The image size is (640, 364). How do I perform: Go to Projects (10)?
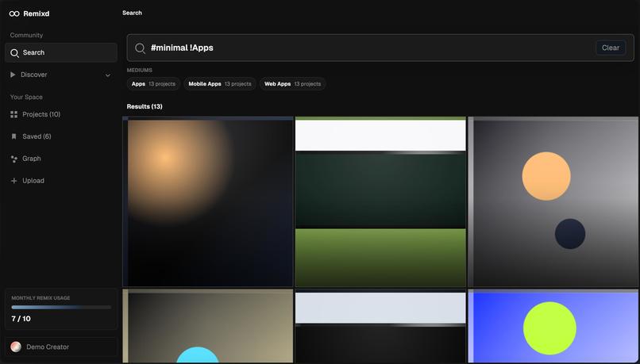point(61,114)
